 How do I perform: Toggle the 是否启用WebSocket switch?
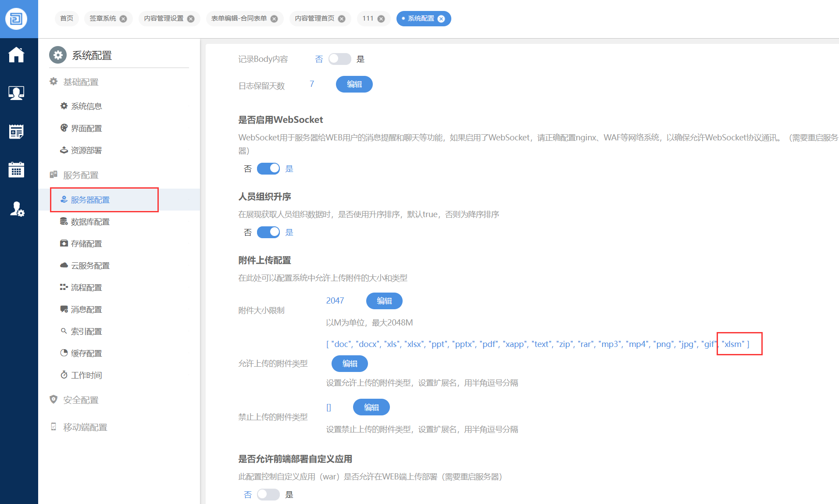point(268,168)
